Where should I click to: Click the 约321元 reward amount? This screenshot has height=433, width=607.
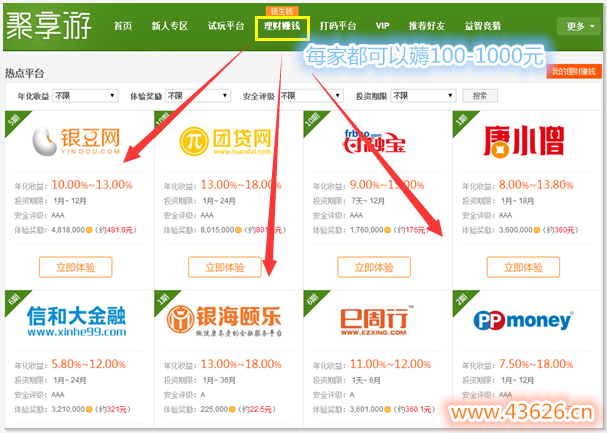click(x=113, y=409)
